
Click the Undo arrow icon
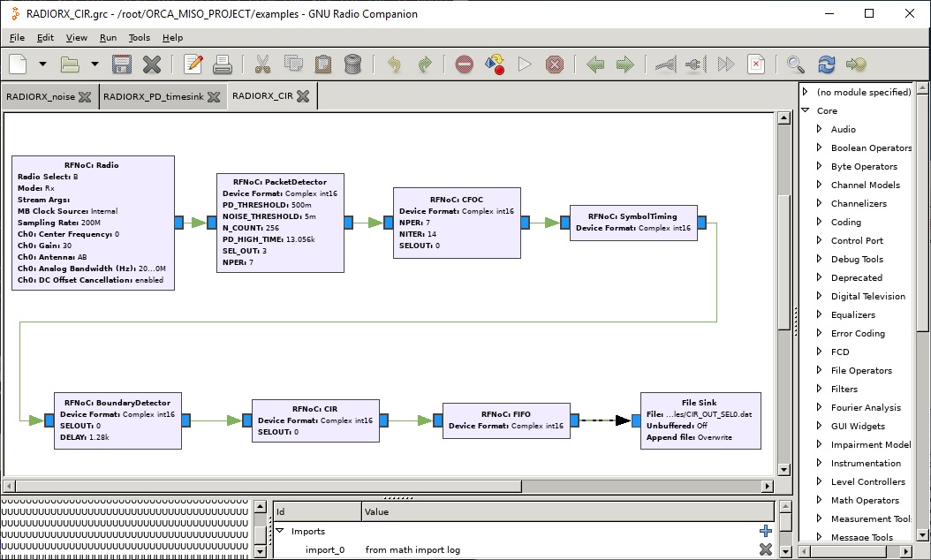pyautogui.click(x=394, y=64)
